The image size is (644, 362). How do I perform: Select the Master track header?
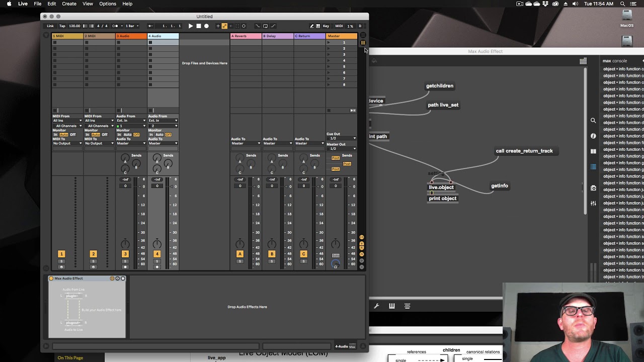(x=342, y=36)
